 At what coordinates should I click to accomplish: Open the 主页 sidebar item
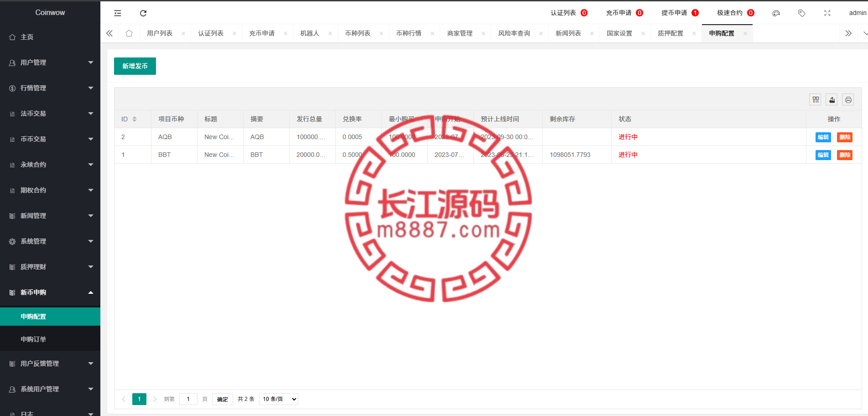click(50, 37)
